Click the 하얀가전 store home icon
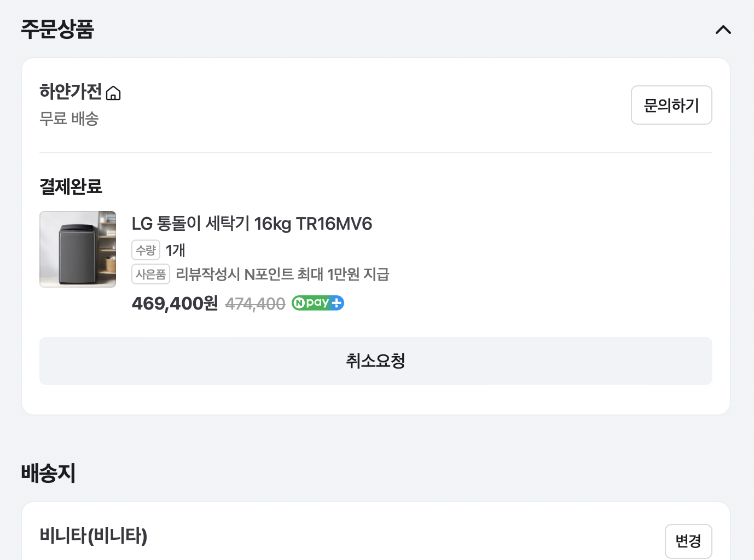Image resolution: width=754 pixels, height=560 pixels. 113,93
